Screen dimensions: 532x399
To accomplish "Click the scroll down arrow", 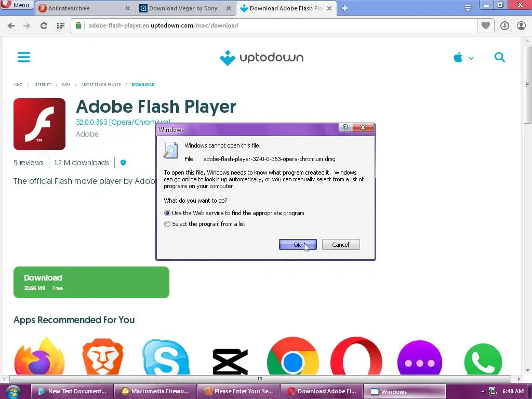I will pyautogui.click(x=527, y=370).
